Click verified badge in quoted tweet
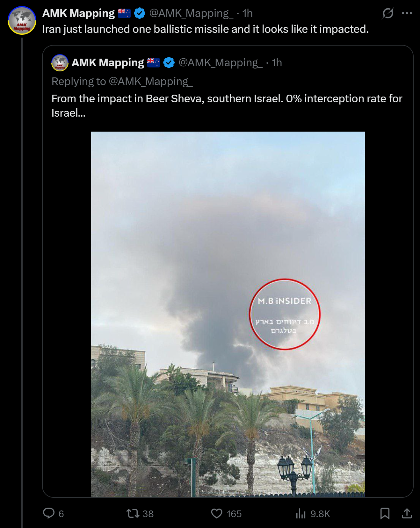Image resolution: width=420 pixels, height=528 pixels. (x=169, y=62)
